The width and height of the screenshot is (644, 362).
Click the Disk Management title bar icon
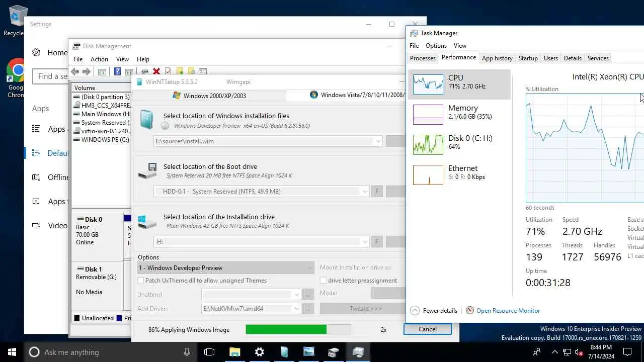(76, 46)
